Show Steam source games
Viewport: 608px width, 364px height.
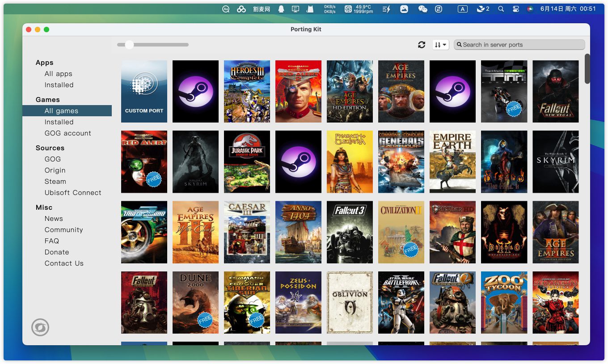55,182
